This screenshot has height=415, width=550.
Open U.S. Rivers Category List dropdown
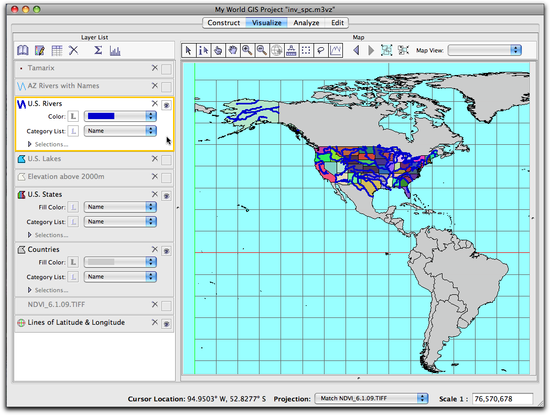tap(120, 131)
